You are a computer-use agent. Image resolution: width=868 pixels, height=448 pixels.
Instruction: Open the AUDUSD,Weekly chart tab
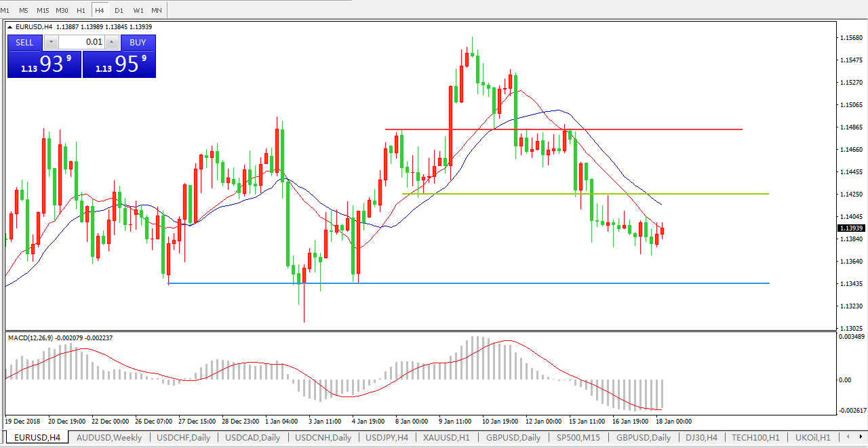click(109, 437)
